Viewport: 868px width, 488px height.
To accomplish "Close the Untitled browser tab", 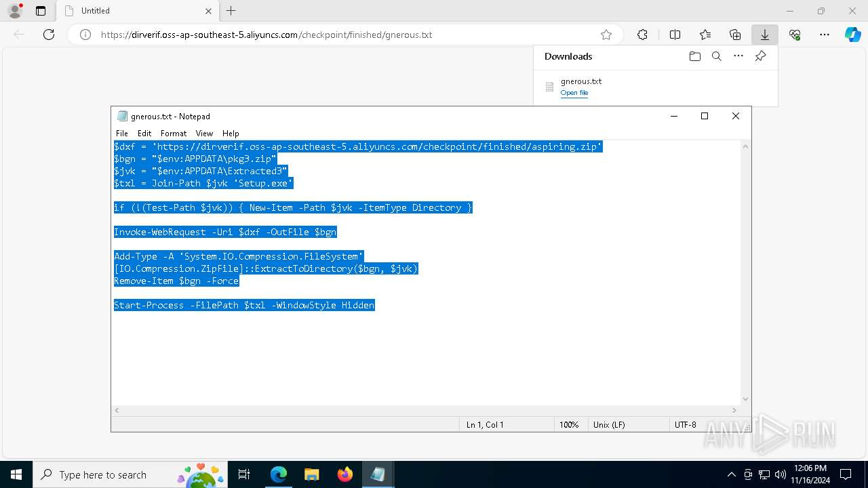I will [x=208, y=11].
